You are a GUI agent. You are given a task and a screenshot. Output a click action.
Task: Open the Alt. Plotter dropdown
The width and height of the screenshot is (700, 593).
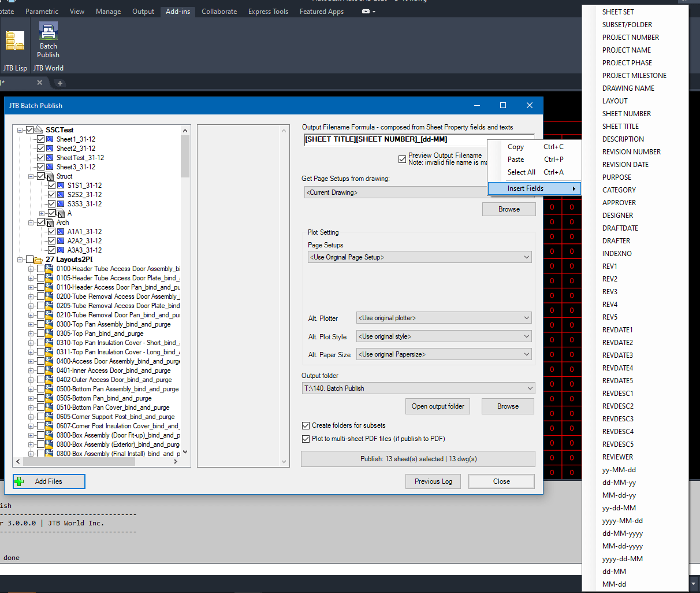click(x=444, y=318)
